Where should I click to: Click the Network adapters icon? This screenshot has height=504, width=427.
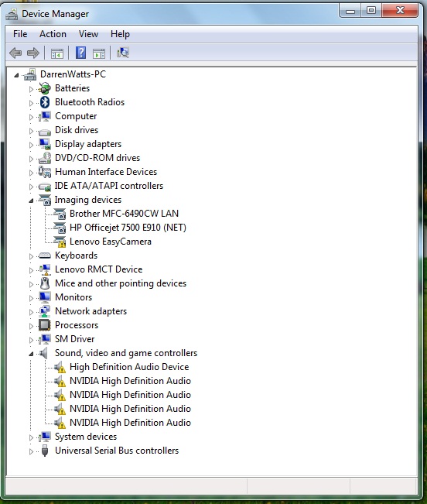click(45, 311)
